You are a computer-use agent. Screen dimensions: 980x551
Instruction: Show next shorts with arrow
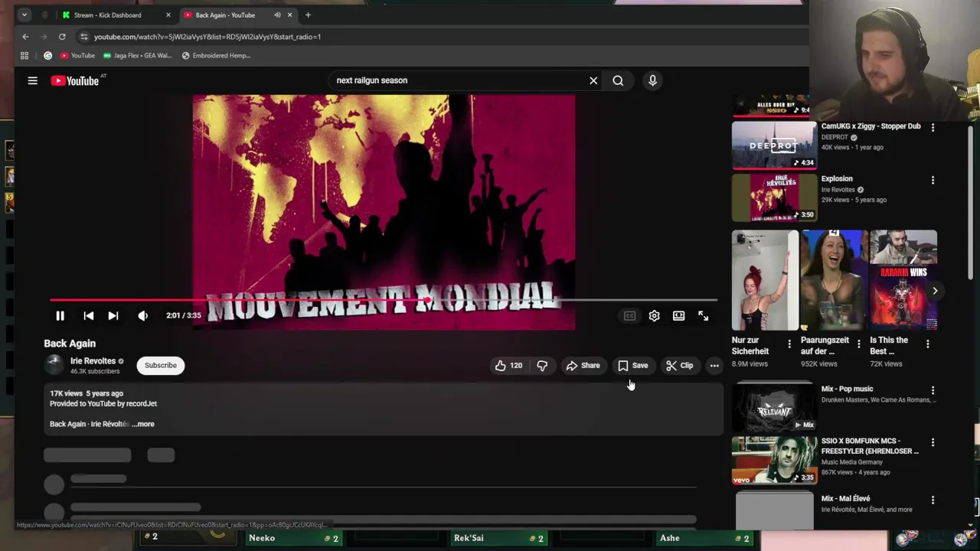[x=935, y=291]
